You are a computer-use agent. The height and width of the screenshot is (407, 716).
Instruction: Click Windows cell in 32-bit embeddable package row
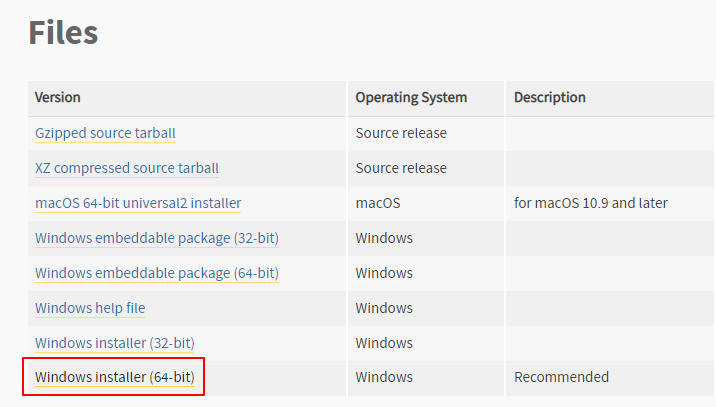pos(384,238)
